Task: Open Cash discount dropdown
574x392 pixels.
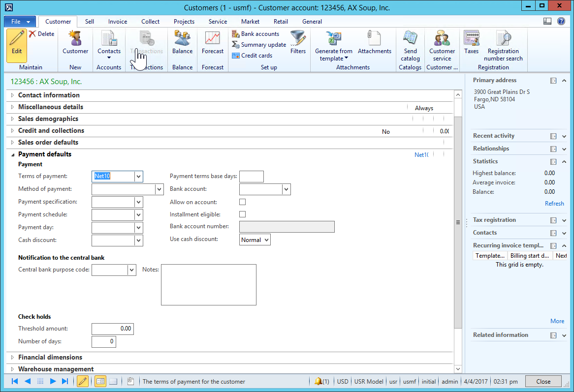Action: [138, 241]
